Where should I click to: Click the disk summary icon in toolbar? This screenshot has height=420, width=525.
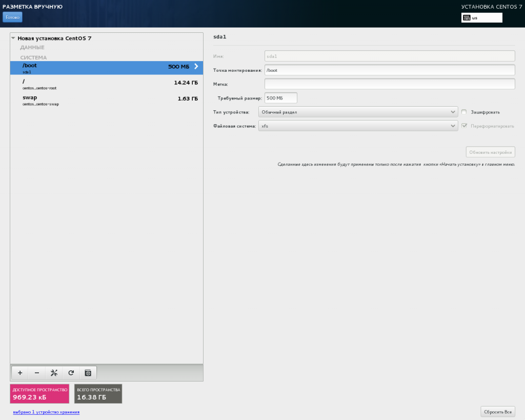click(x=88, y=373)
